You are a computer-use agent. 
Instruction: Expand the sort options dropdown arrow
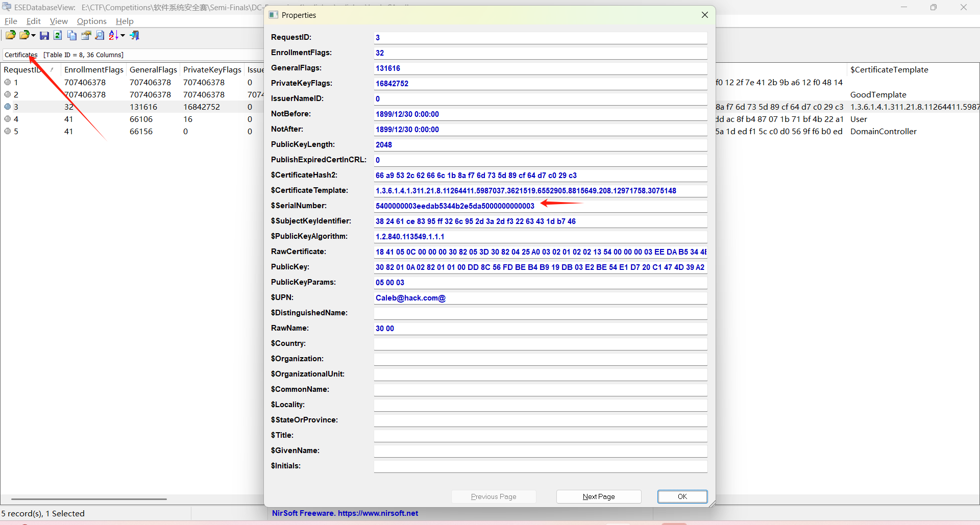tap(122, 36)
